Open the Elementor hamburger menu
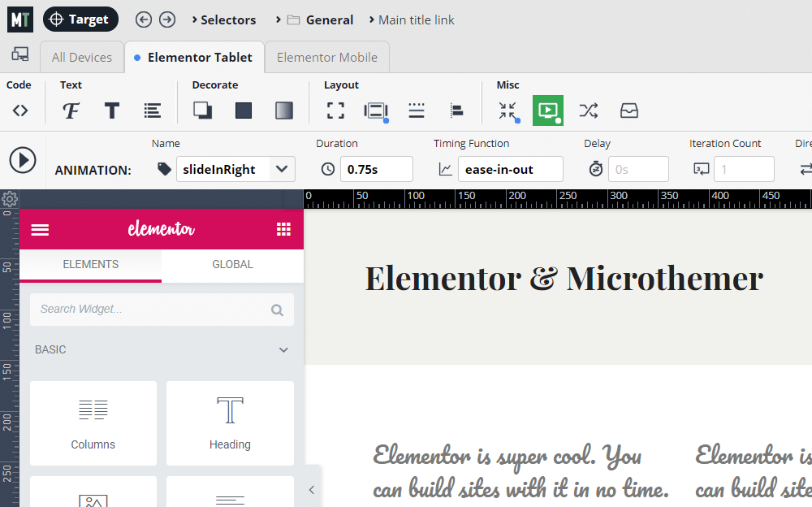 click(40, 229)
